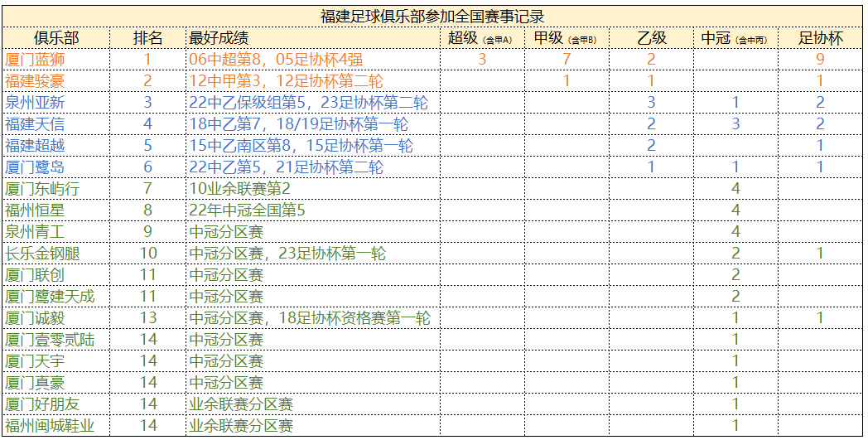Click the cell 15中乙南区第8，15足协杯第一轮
This screenshot has width=868, height=440.
tap(313, 145)
